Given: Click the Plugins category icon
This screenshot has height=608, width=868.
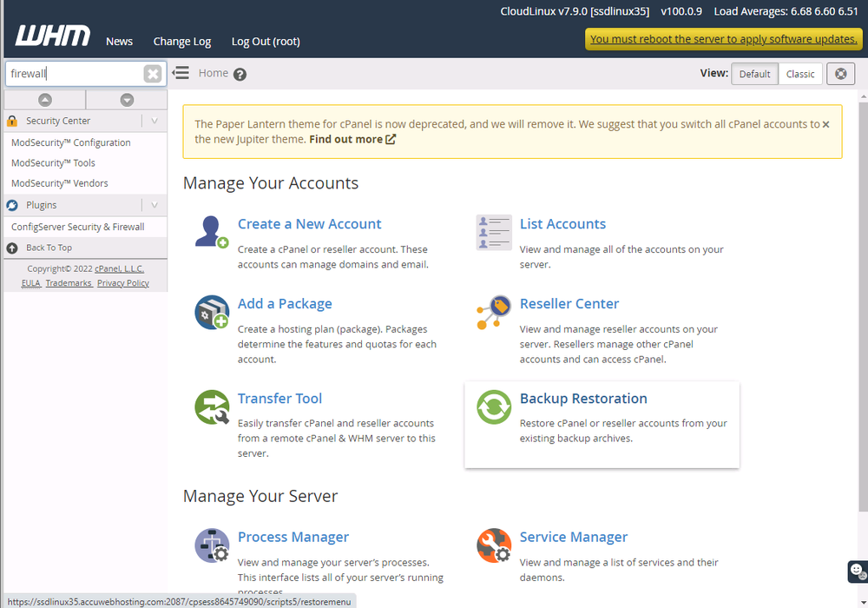Looking at the screenshot, I should (12, 206).
